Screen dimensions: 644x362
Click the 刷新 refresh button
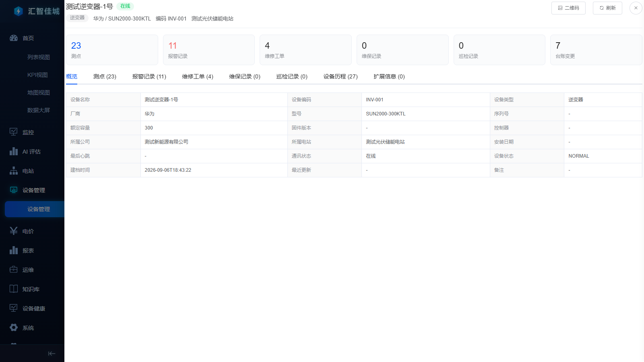(607, 8)
